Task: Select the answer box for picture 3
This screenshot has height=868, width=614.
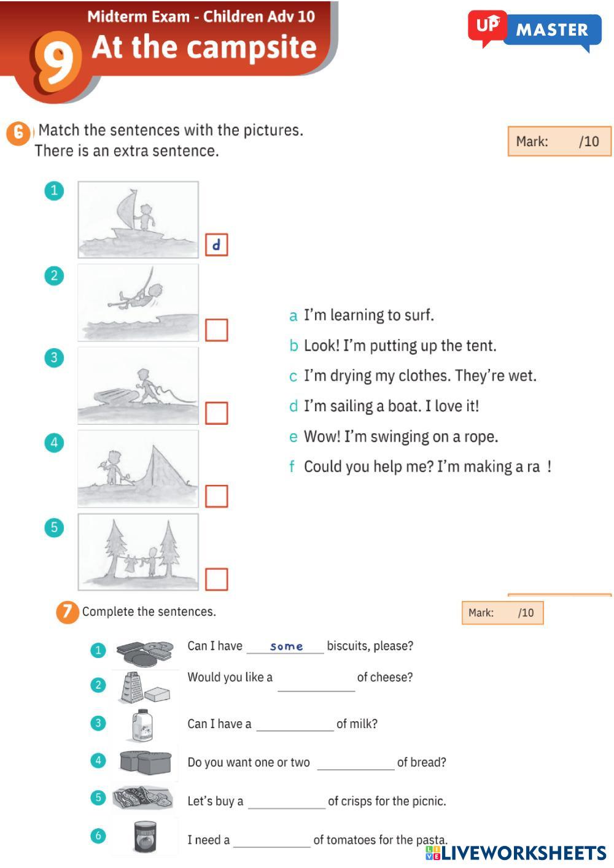Action: 216,413
